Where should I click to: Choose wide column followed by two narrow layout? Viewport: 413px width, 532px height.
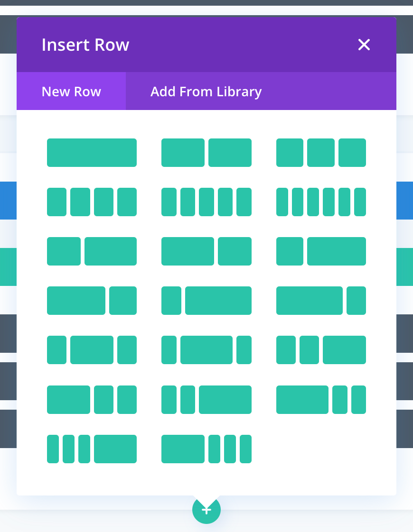(x=321, y=400)
